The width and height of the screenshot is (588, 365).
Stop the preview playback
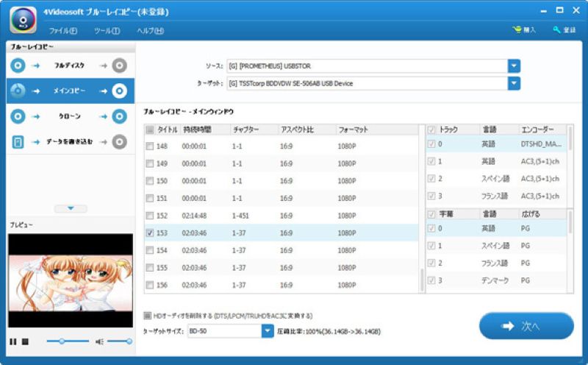tap(25, 341)
